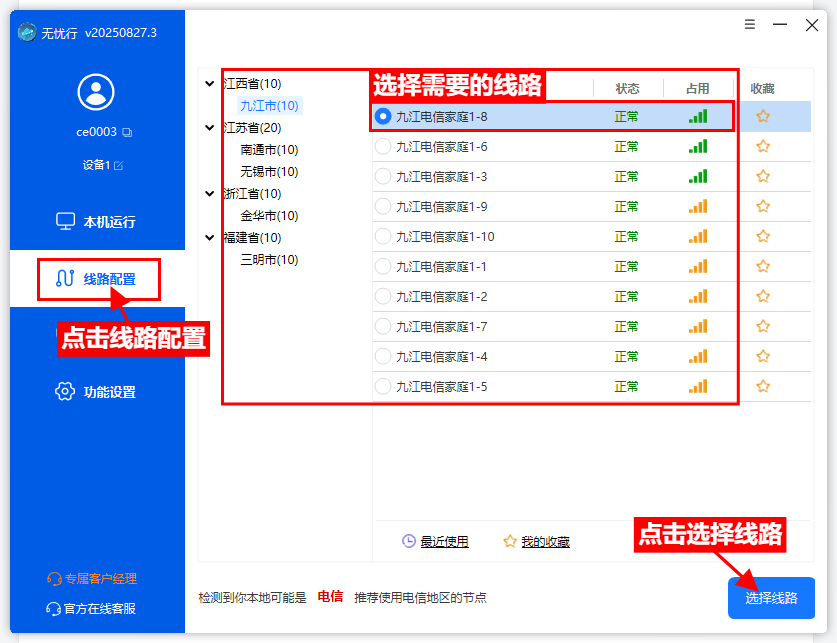Click the 选择线路 button
Image resolution: width=837 pixels, height=643 pixels.
coord(771,598)
